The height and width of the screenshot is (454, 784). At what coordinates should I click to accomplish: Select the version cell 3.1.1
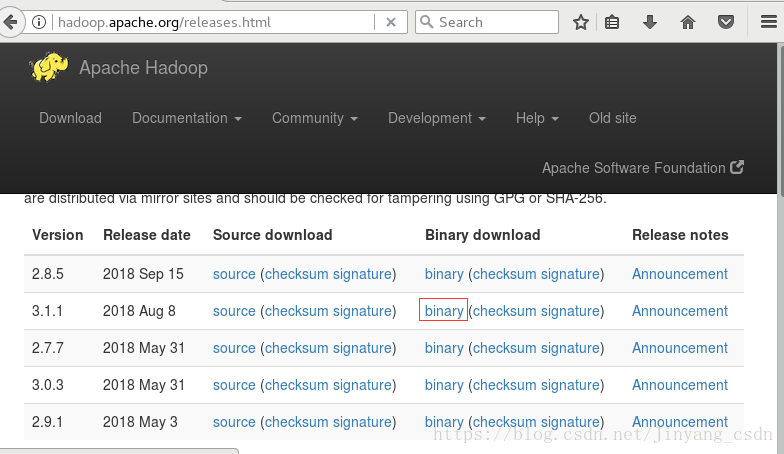point(48,311)
